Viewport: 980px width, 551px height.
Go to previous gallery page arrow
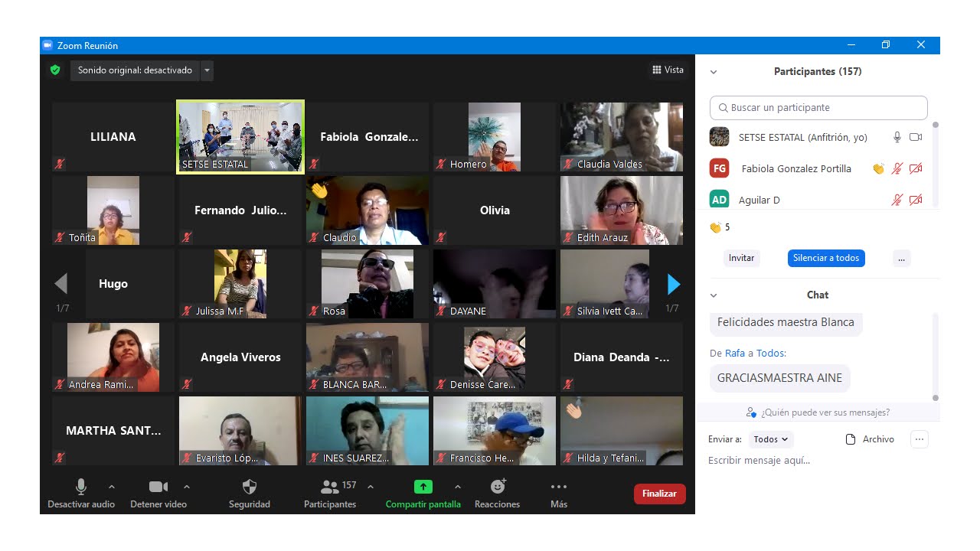(x=61, y=284)
